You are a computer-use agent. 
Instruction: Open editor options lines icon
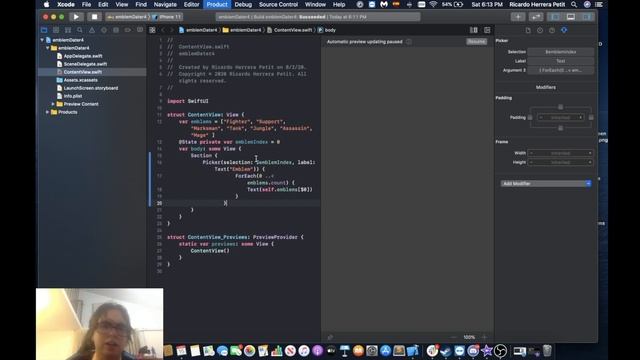tap(473, 30)
